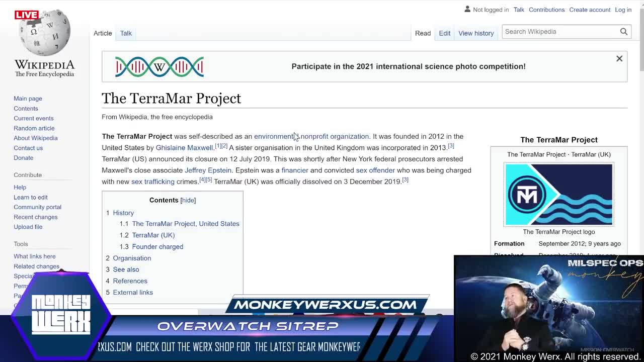Click the user icon beside Not logged in
The image size is (644, 362).
[x=467, y=9]
